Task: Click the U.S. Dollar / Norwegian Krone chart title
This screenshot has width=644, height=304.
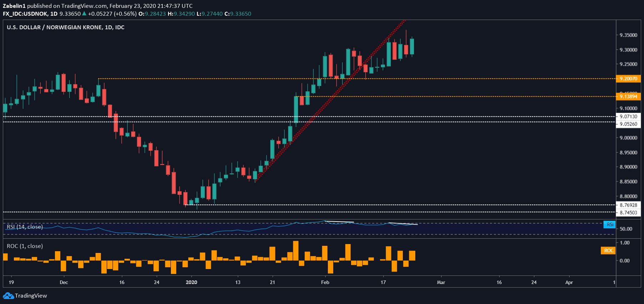Action: click(66, 27)
